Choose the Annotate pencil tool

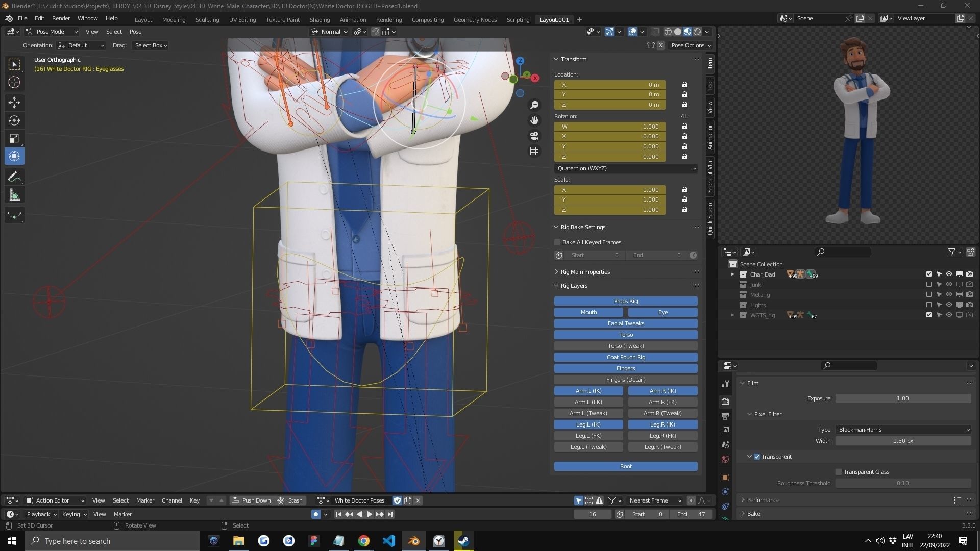[x=14, y=177]
